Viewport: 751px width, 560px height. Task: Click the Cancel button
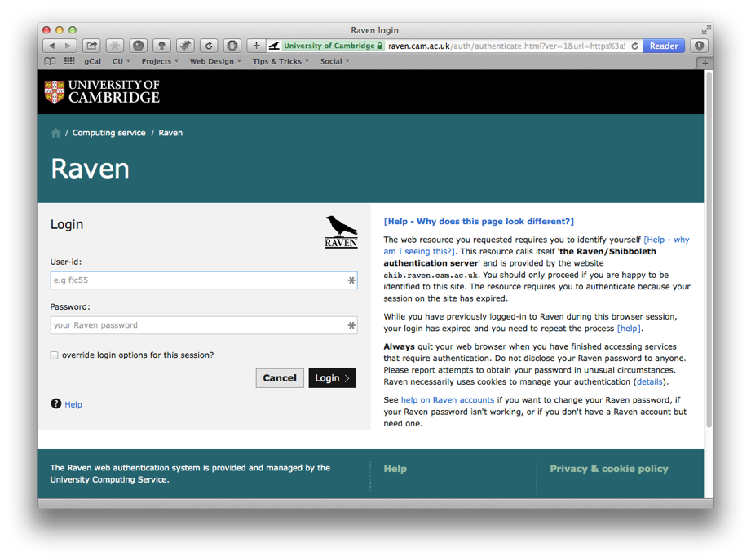click(x=280, y=378)
